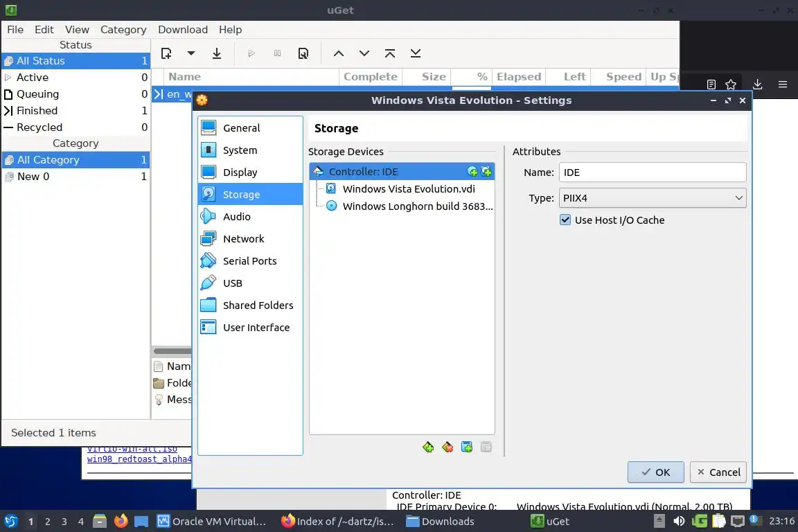Click the controller Name input field
798x532 pixels.
653,172
